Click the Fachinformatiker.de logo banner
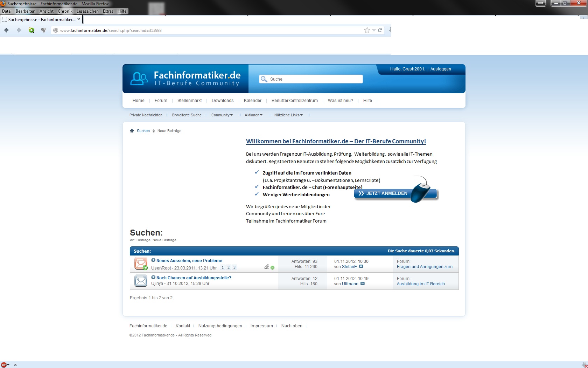Screen dimensions: 588x368 coord(185,79)
